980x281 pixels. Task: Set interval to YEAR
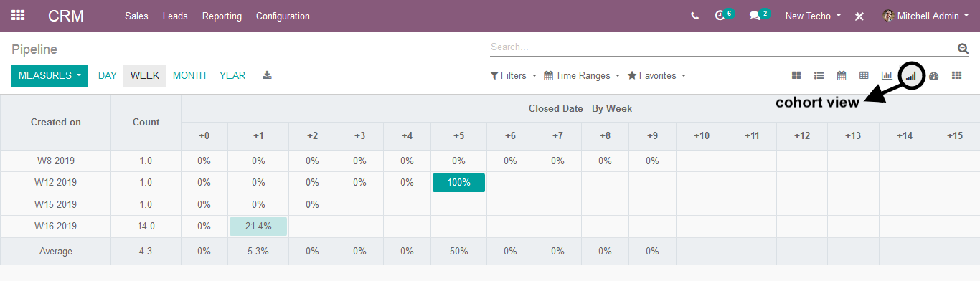point(232,75)
